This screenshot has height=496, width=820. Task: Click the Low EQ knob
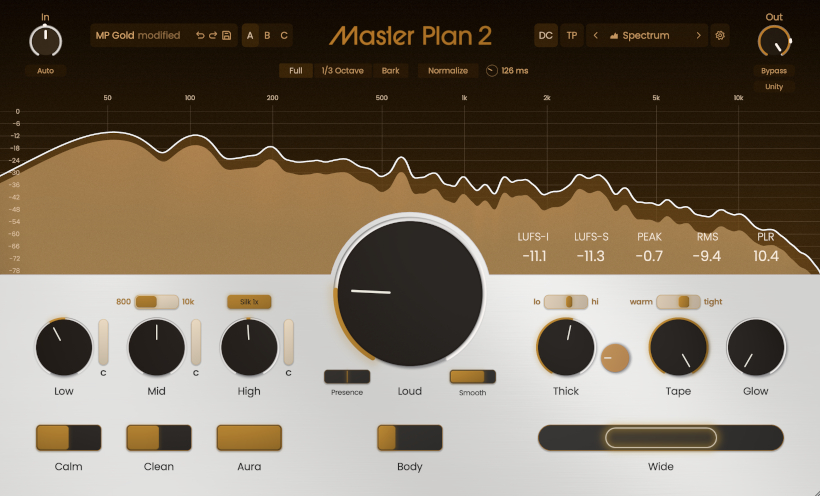pos(64,347)
